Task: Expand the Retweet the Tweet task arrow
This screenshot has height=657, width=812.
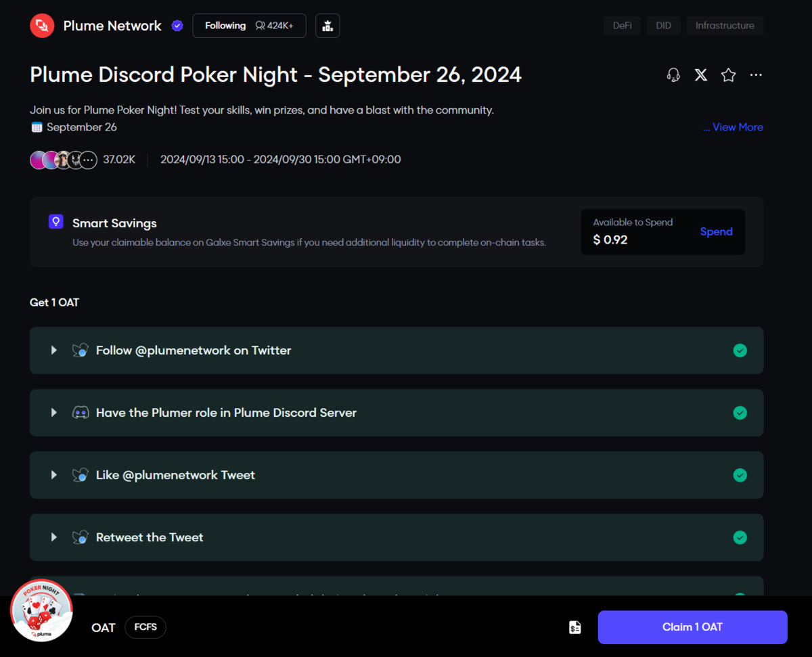Action: pos(54,537)
